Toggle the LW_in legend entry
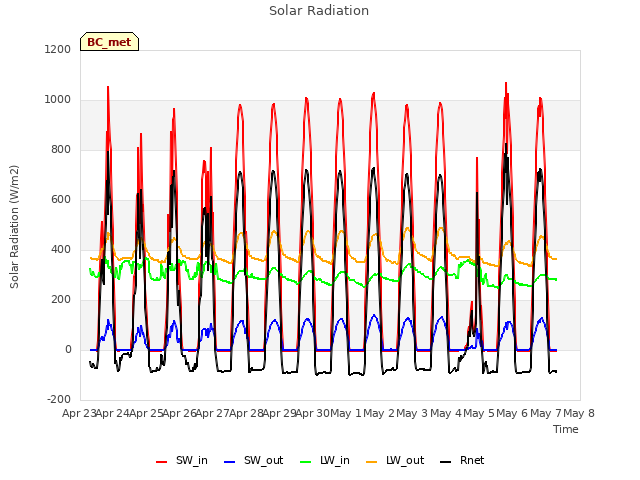Image resolution: width=640 pixels, height=480 pixels. point(325,461)
